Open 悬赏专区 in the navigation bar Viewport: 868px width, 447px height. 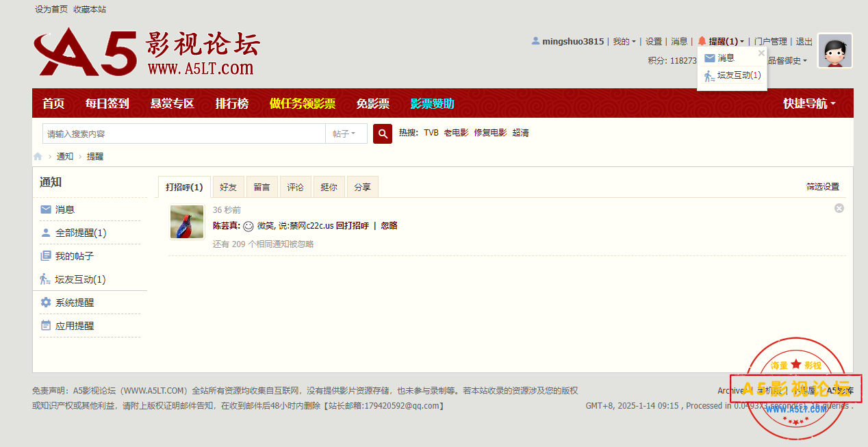tap(173, 103)
